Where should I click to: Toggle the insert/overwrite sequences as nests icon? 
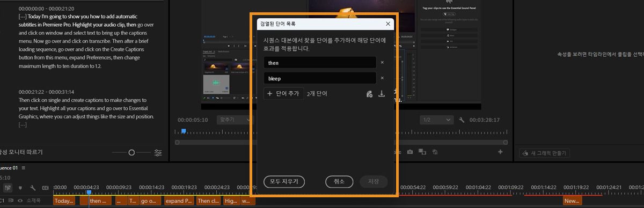pos(8,188)
